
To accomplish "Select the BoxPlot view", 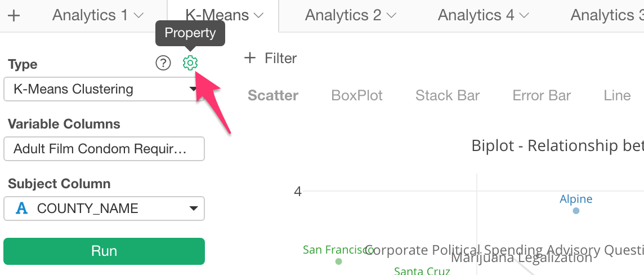I will pyautogui.click(x=356, y=95).
